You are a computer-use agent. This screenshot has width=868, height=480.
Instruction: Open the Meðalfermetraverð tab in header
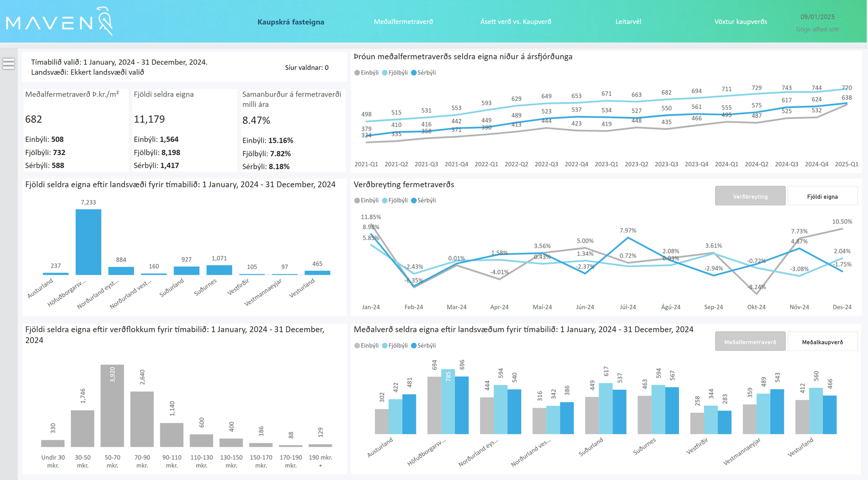pyautogui.click(x=403, y=22)
